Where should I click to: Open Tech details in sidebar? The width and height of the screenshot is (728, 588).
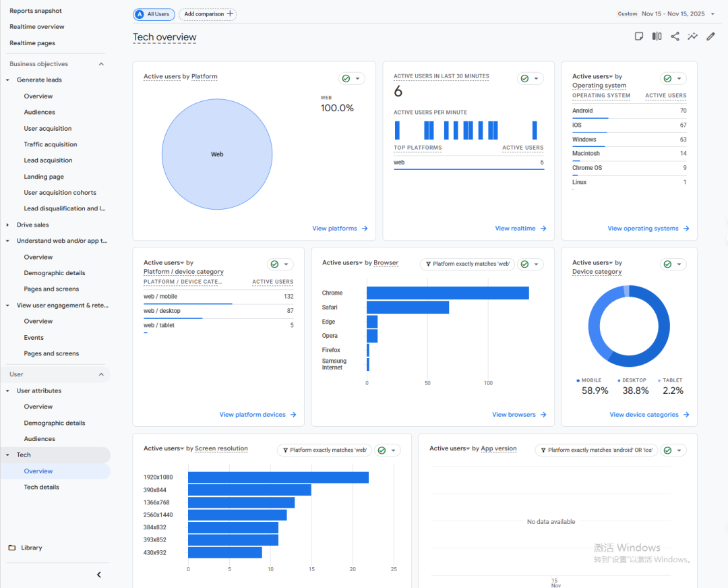[x=41, y=487]
